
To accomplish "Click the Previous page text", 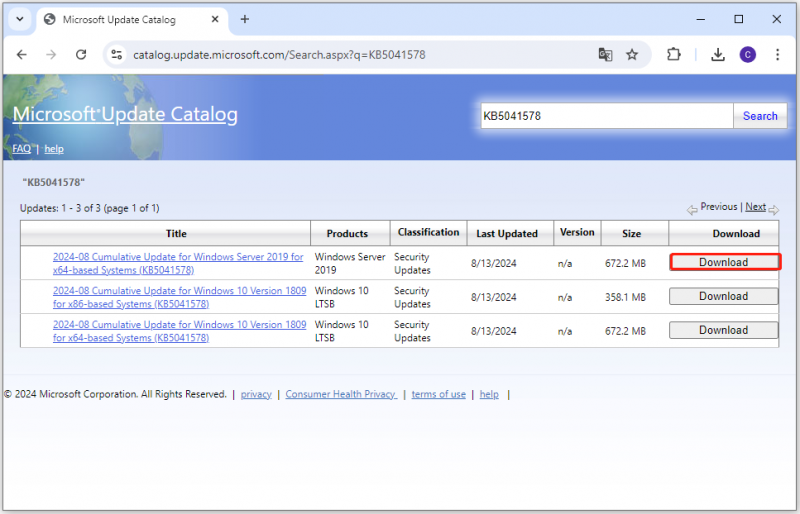I will tap(718, 207).
